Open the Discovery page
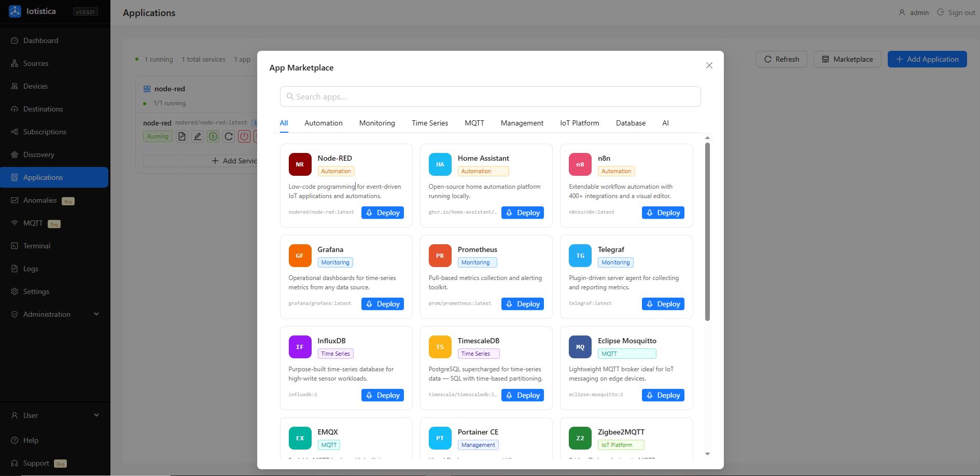 [x=54, y=155]
